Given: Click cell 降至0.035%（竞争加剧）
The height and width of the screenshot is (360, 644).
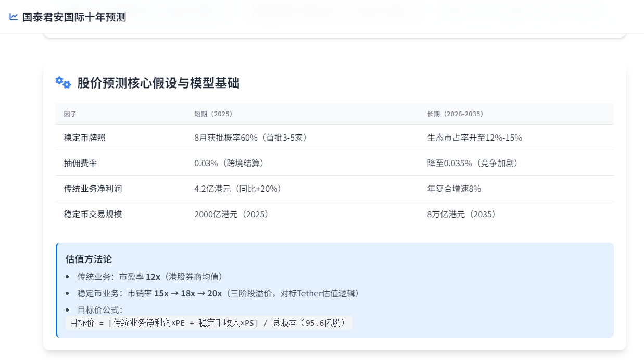Looking at the screenshot, I should pos(475,163).
